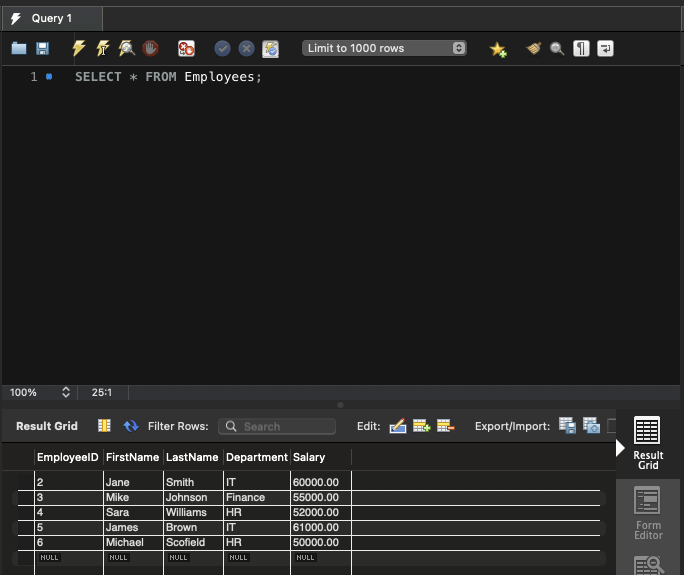Toggle word wrap icon in toolbar

[605, 48]
